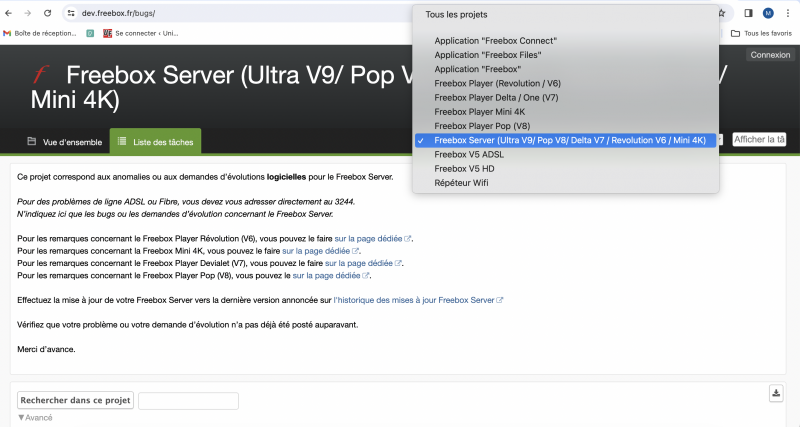
Task: Click the download icon at right of search panel
Action: coord(775,393)
